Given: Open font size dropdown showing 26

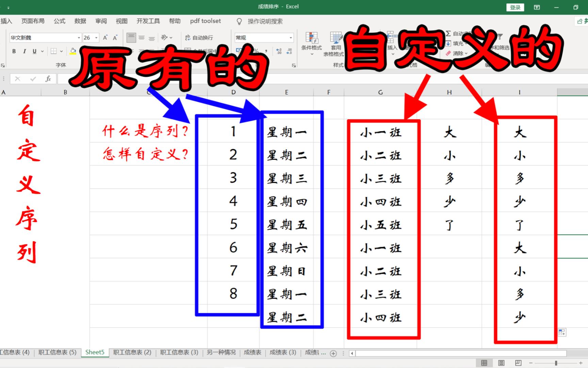Looking at the screenshot, I should pos(97,37).
